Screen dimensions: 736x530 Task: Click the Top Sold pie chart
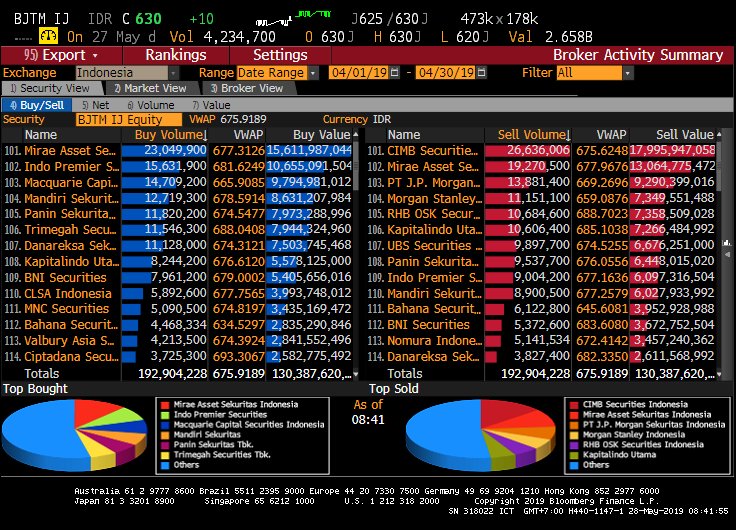480,434
